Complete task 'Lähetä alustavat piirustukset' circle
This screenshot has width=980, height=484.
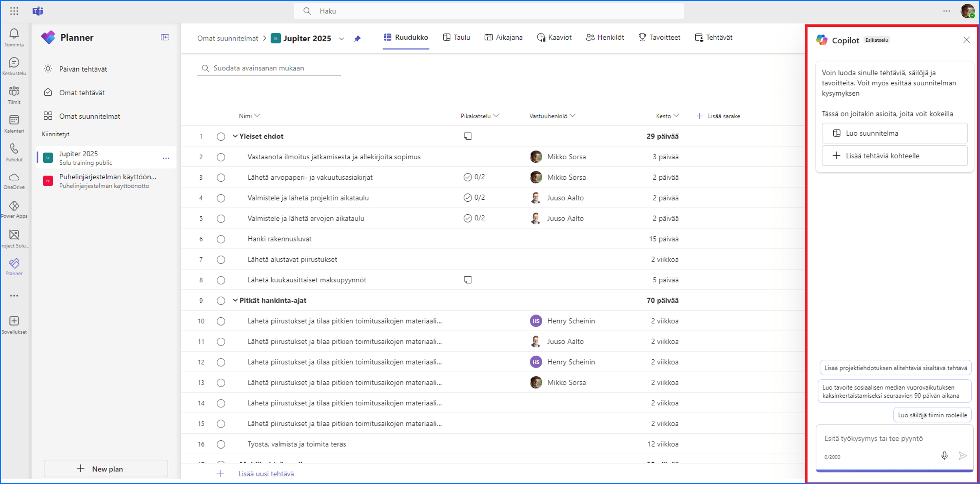pos(221,259)
